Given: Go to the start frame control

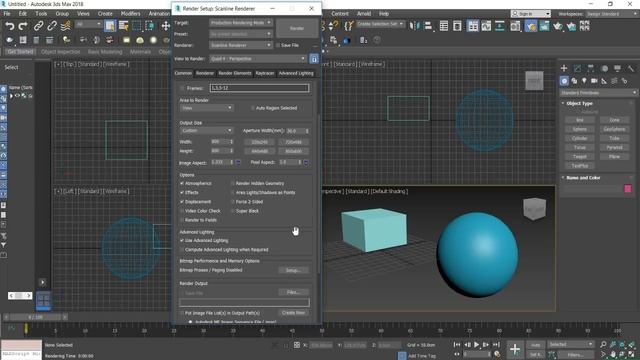Looking at the screenshot, I should 457,345.
